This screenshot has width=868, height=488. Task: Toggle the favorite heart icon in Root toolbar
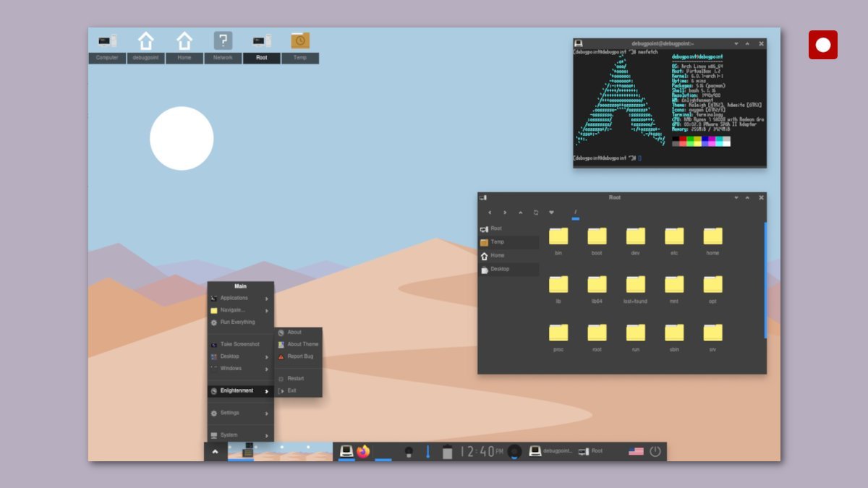point(552,212)
